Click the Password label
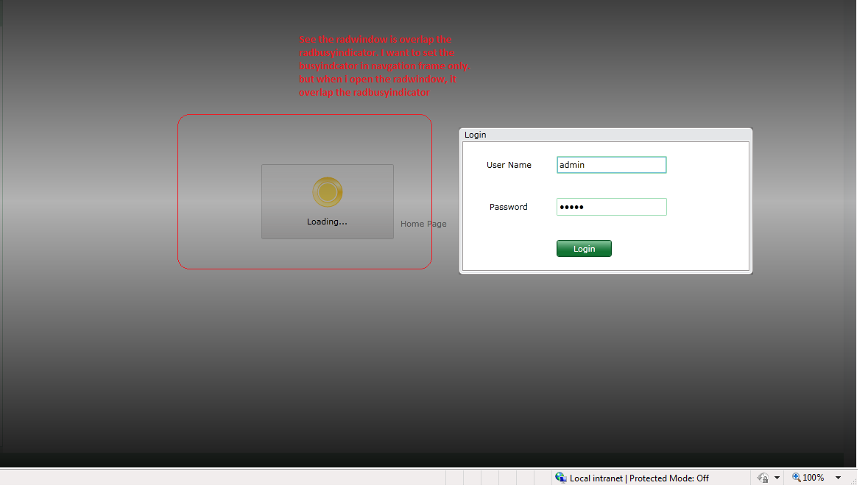Viewport: 868px width, 488px height. [508, 207]
